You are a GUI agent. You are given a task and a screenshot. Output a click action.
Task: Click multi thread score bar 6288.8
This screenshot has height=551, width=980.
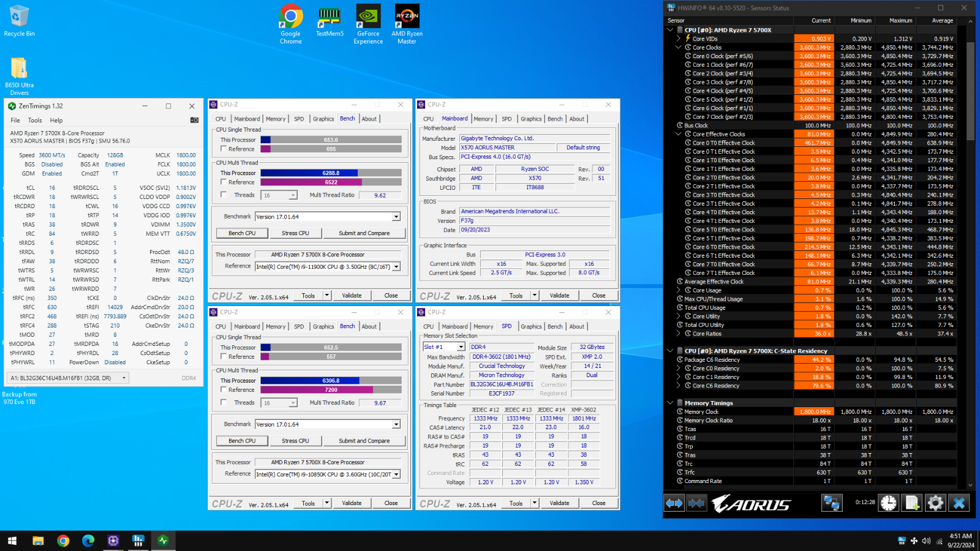tap(331, 173)
